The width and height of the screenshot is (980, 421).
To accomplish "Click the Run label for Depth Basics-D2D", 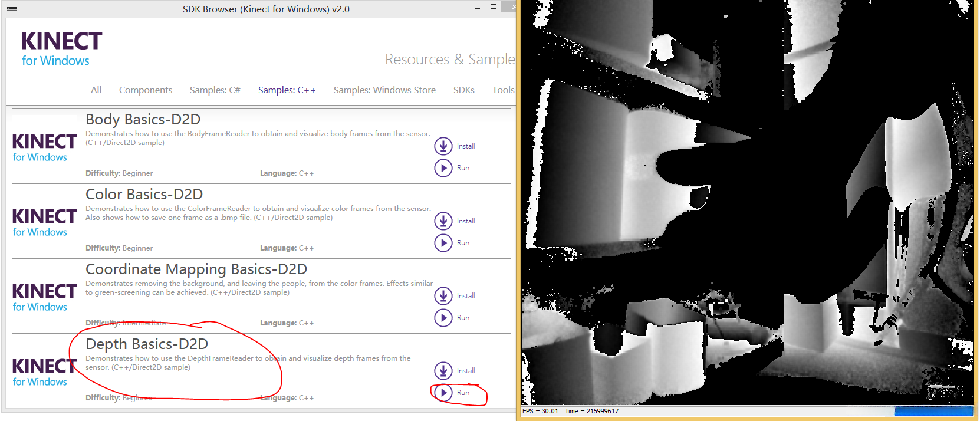I will (x=463, y=393).
